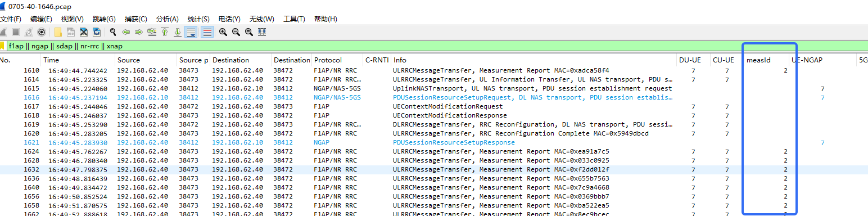
Task: Open the 捕获(C) menu
Action: pos(136,19)
